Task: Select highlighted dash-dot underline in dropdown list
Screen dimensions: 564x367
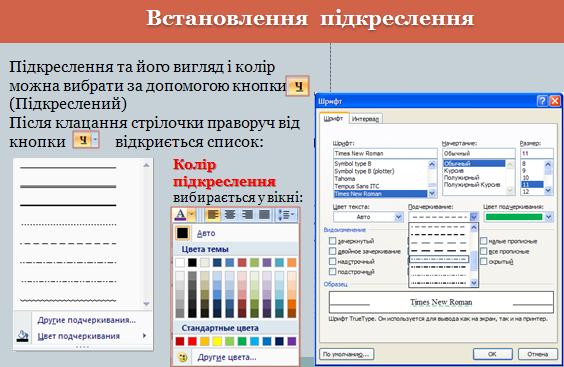Action: [x=440, y=259]
